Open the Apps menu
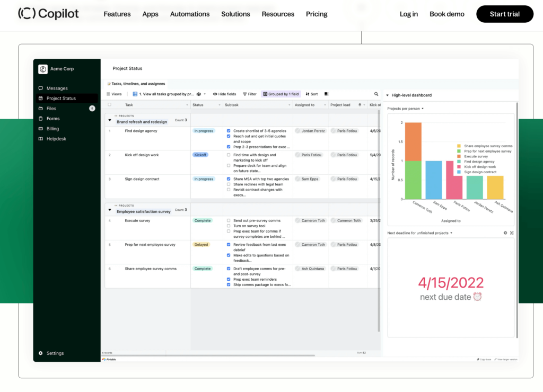 click(x=150, y=14)
